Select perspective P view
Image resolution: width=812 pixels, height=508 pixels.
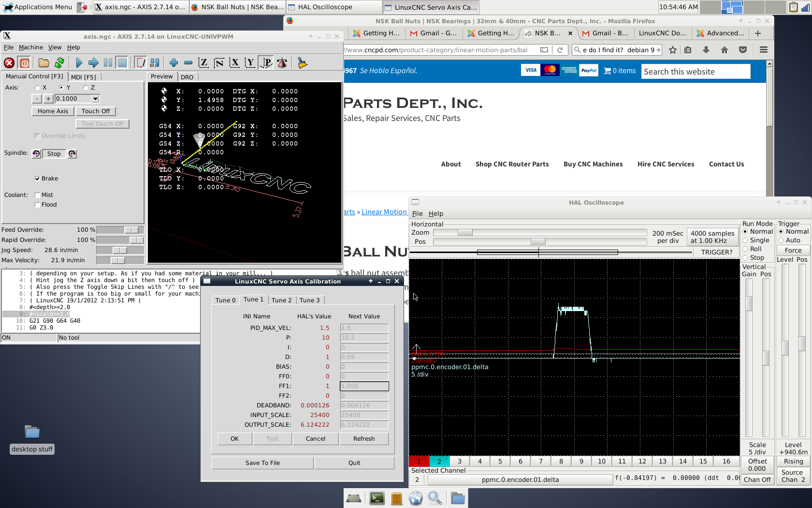[x=266, y=63]
